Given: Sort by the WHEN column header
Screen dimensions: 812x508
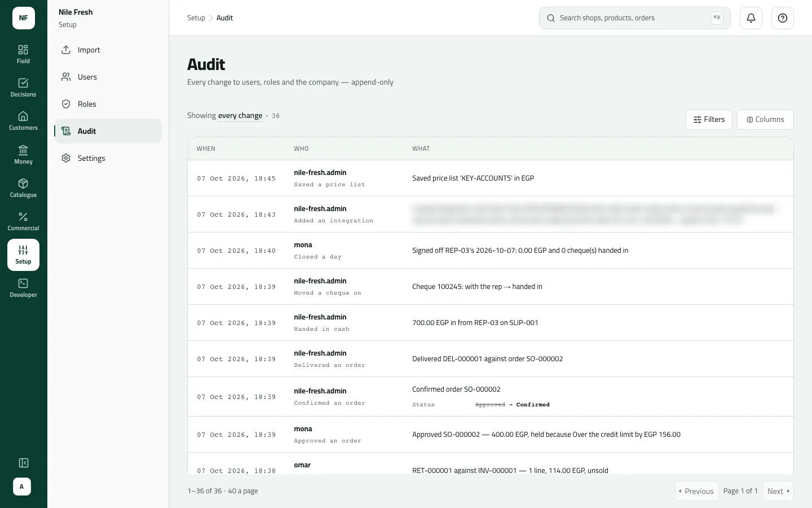Looking at the screenshot, I should pos(206,149).
